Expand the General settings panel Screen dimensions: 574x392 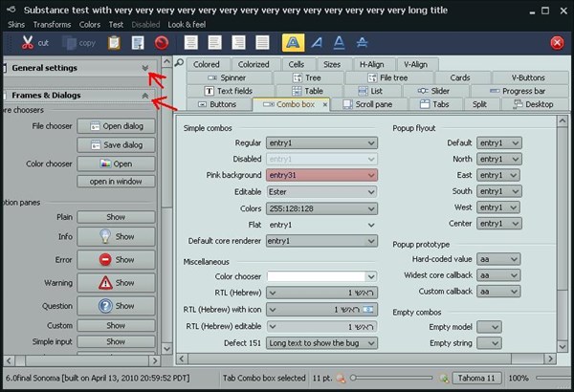(x=145, y=68)
